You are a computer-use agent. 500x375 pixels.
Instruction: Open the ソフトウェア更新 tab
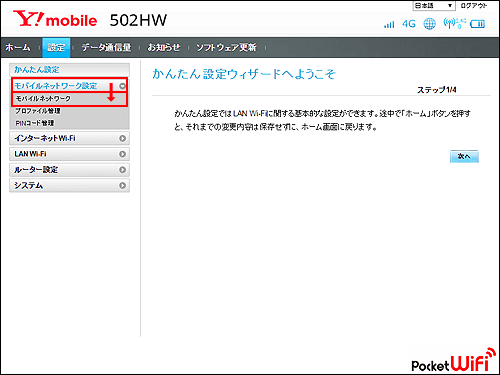coord(226,47)
